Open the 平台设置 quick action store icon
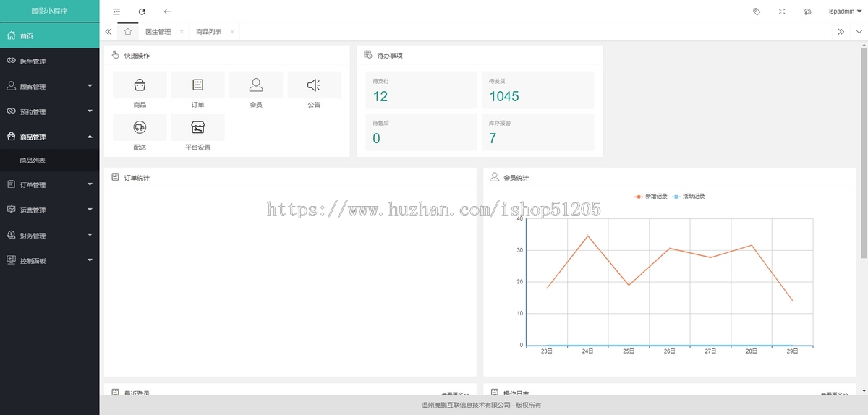 point(197,127)
